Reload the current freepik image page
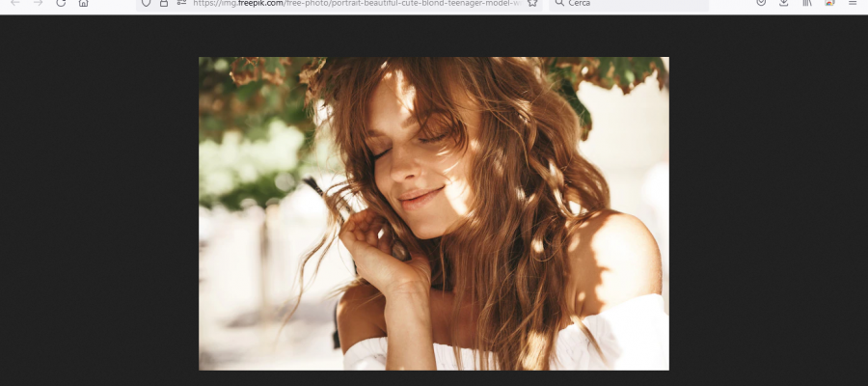Viewport: 868px width, 386px height. [61, 3]
